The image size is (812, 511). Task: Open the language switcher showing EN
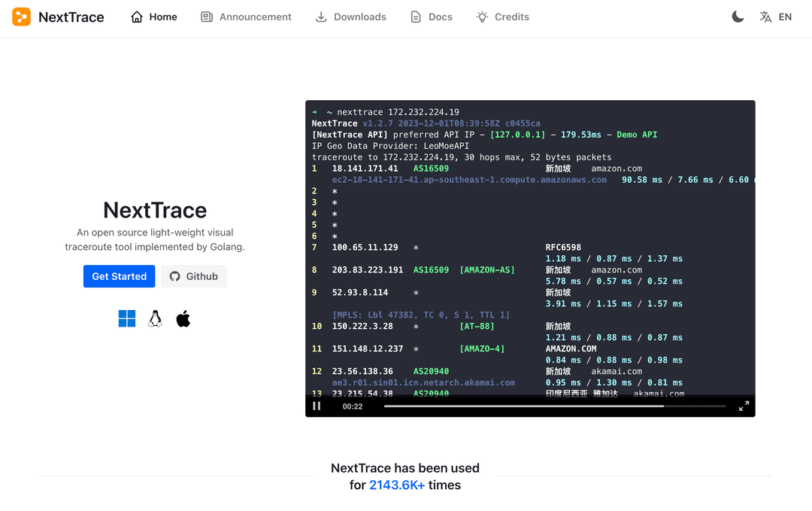[774, 17]
